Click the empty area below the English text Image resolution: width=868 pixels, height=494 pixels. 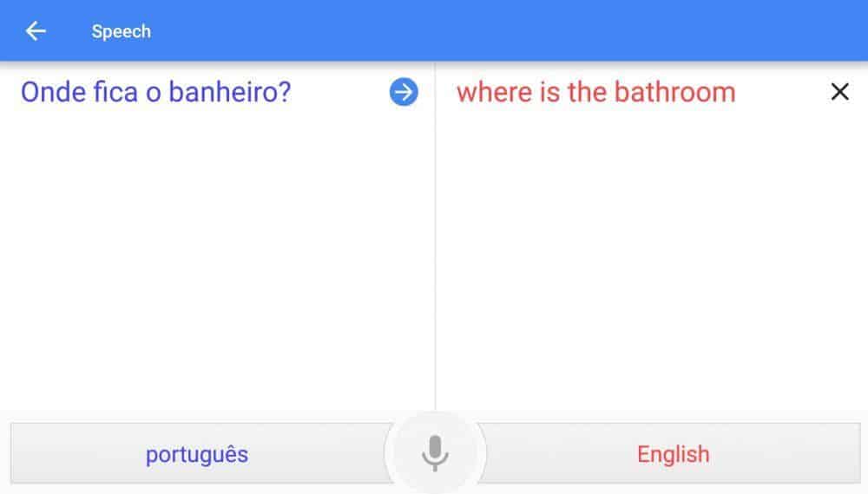652,260
